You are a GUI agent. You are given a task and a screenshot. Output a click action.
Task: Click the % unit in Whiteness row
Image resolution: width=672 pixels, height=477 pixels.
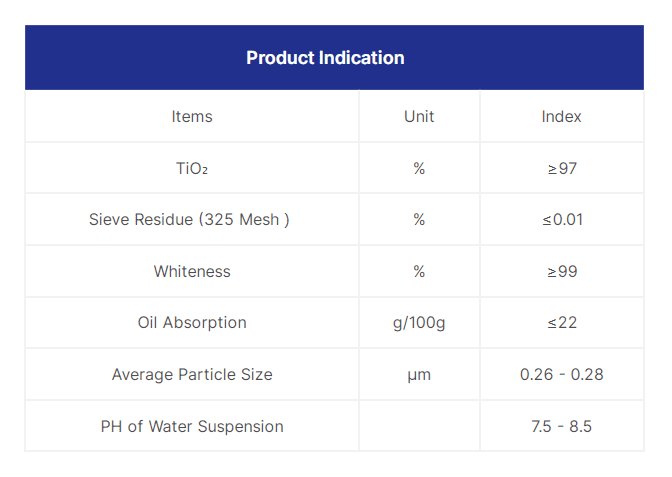tap(419, 271)
